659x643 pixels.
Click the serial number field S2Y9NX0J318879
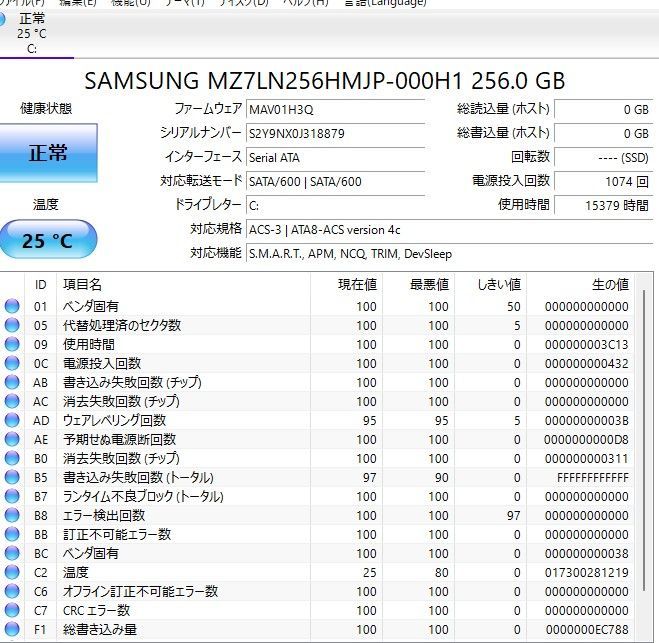point(335,134)
